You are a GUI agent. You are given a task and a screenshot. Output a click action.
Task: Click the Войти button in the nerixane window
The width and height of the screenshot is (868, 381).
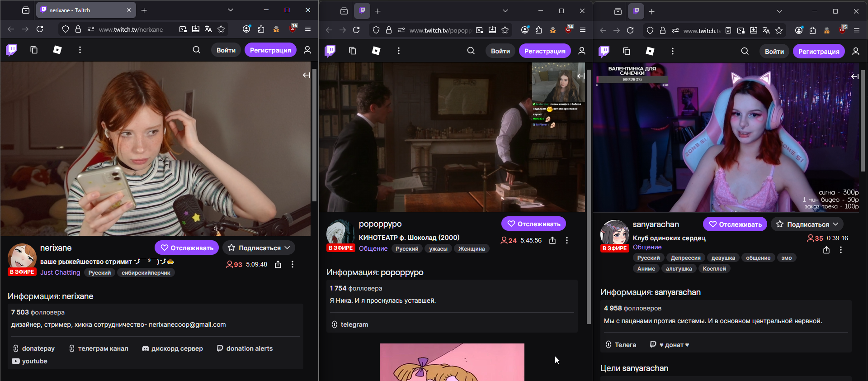click(226, 50)
